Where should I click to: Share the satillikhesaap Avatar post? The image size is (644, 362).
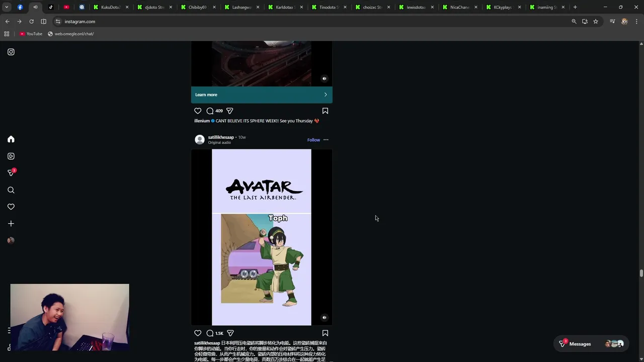point(230,333)
